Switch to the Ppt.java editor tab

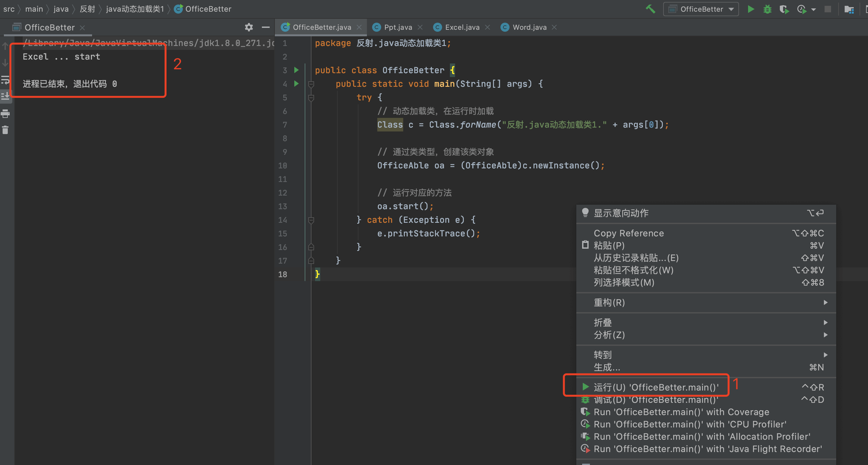click(398, 27)
